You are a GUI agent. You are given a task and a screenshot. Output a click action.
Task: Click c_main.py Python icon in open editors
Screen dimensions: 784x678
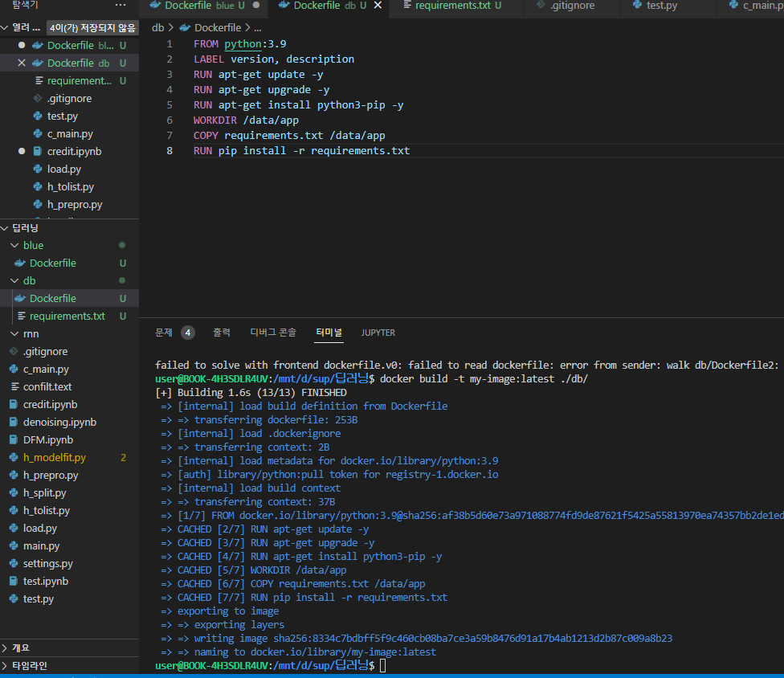pos(38,134)
